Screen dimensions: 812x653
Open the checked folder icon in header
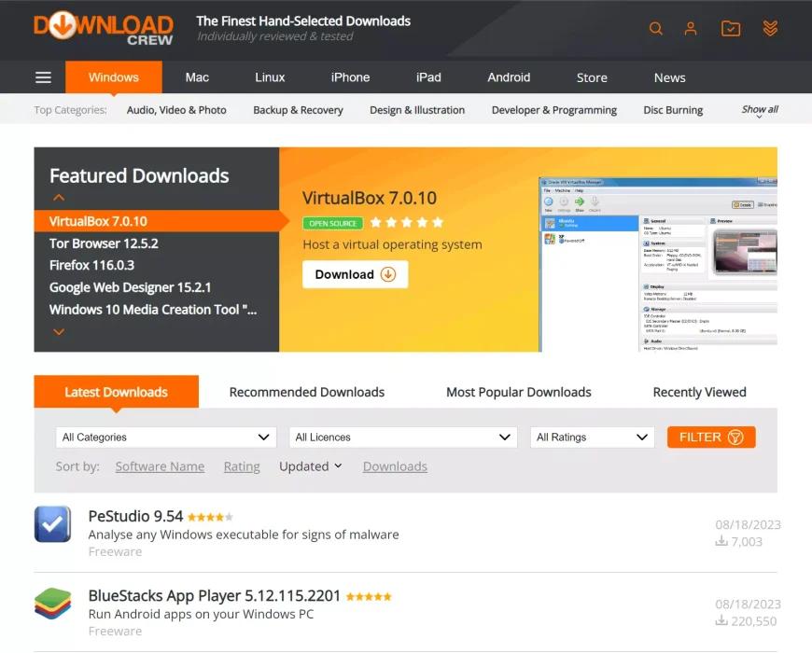(x=731, y=29)
